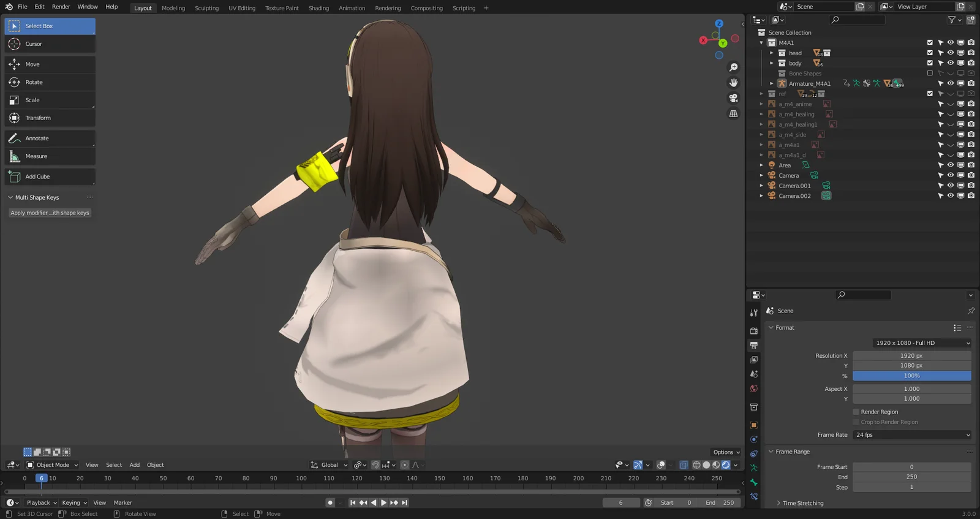This screenshot has height=519, width=980.
Task: Open the Frame Rate dropdown
Action: pyautogui.click(x=912, y=435)
